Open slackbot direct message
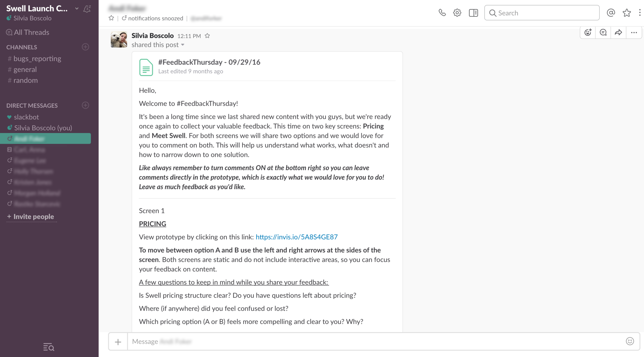Screen dimensions: 644x357 click(23, 117)
